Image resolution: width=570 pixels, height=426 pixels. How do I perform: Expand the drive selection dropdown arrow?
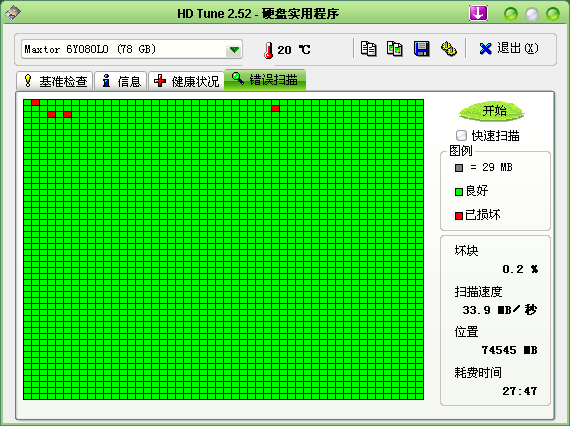tap(234, 49)
